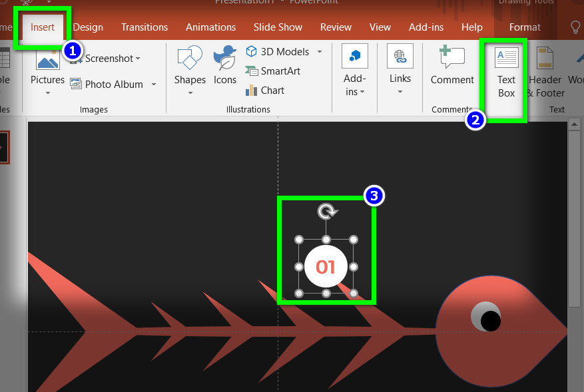Open the Animations tab
The width and height of the screenshot is (584, 392).
(210, 27)
